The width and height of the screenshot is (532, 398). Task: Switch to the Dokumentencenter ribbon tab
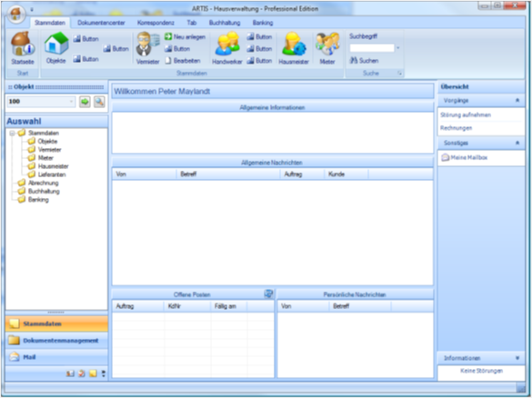tap(101, 23)
